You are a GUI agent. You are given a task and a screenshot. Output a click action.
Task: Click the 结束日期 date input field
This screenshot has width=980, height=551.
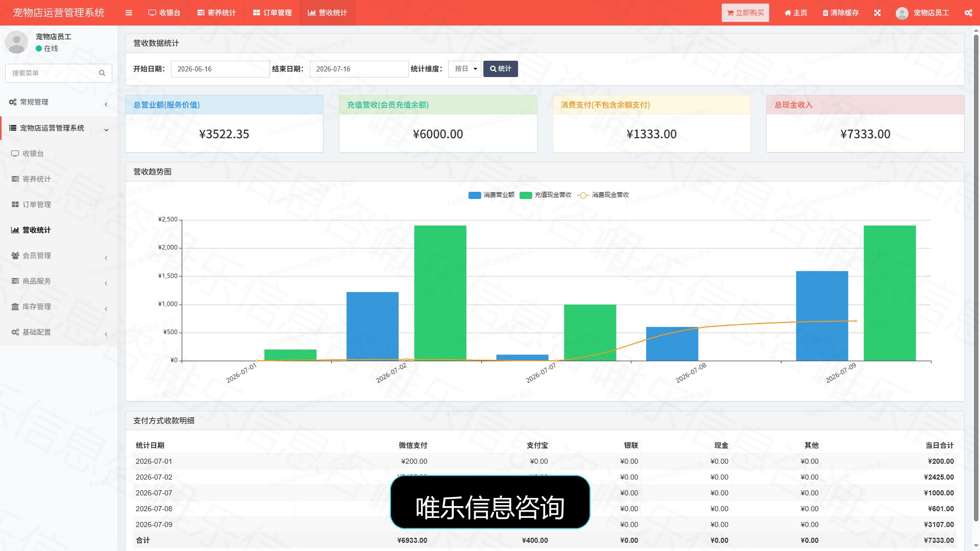(x=359, y=69)
